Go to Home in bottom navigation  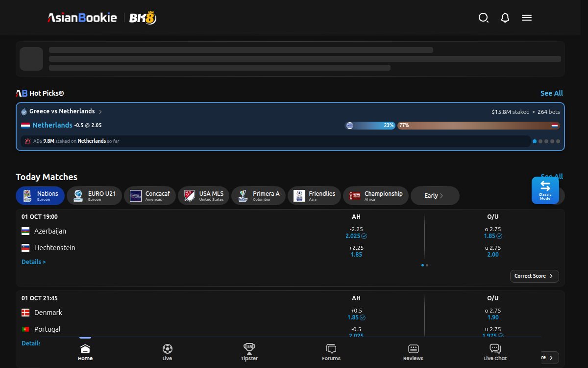coord(85,352)
